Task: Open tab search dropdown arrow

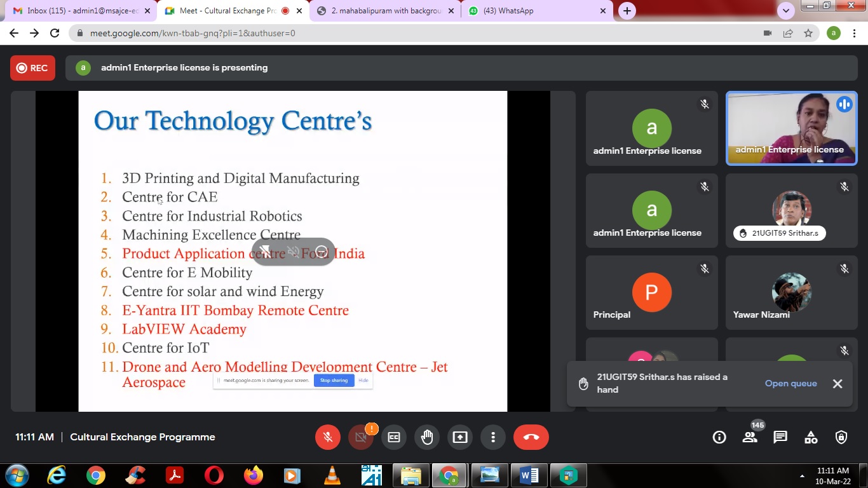Action: pyautogui.click(x=786, y=10)
